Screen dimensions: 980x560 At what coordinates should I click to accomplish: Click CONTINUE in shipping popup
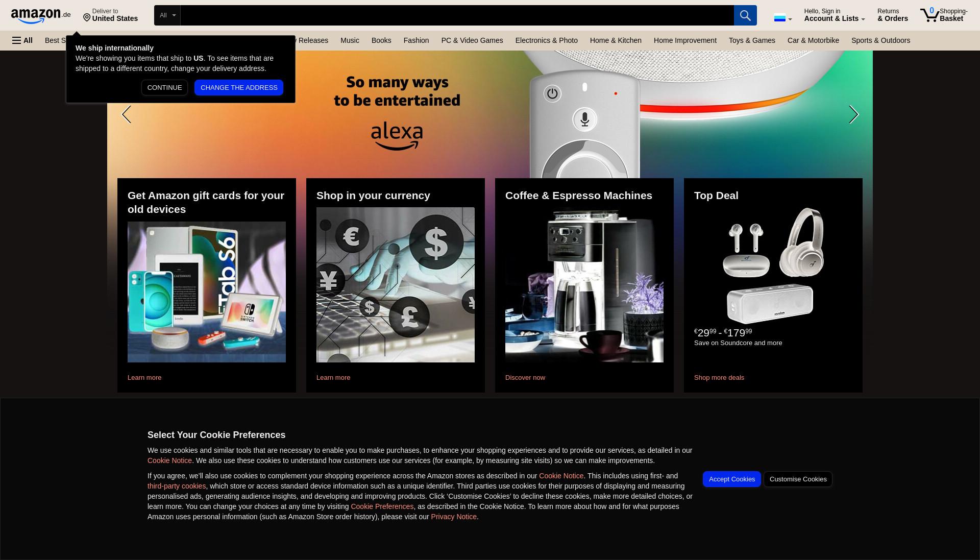[x=164, y=87]
